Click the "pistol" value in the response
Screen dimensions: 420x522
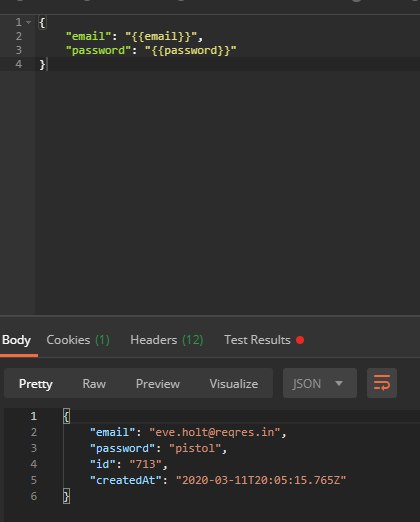[195, 448]
